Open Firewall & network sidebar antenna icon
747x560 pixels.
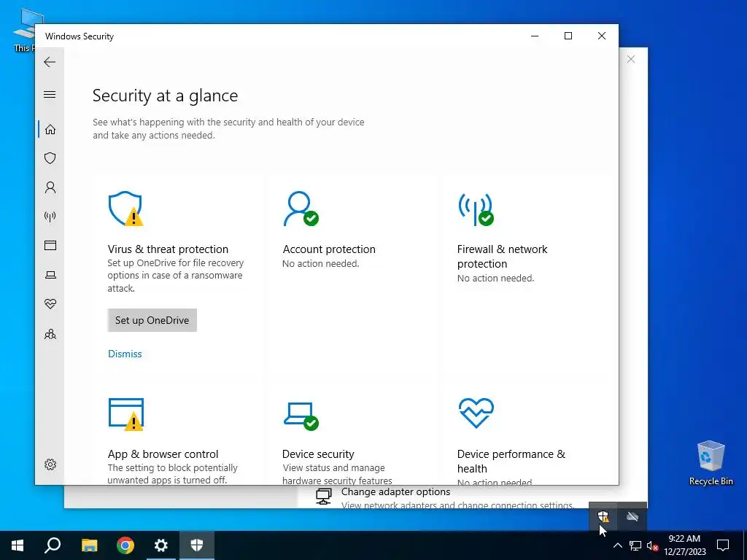50,217
